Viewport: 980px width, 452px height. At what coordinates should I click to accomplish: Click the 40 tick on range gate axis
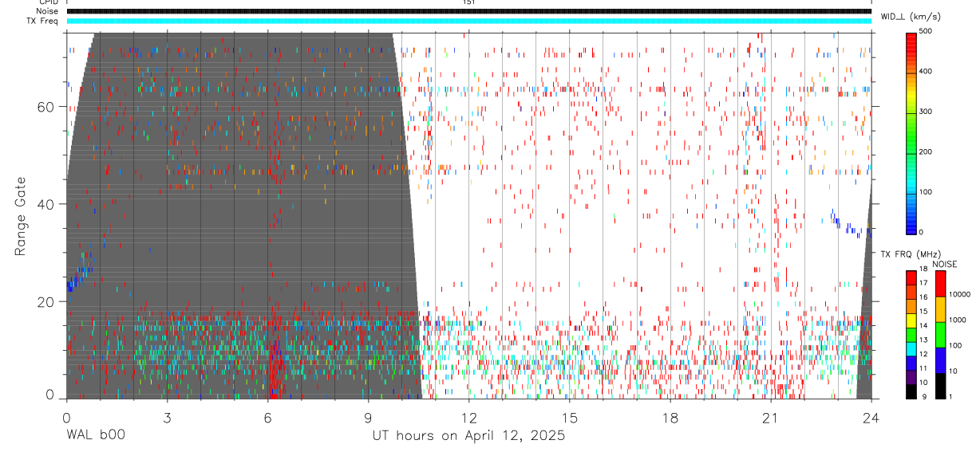[53, 204]
